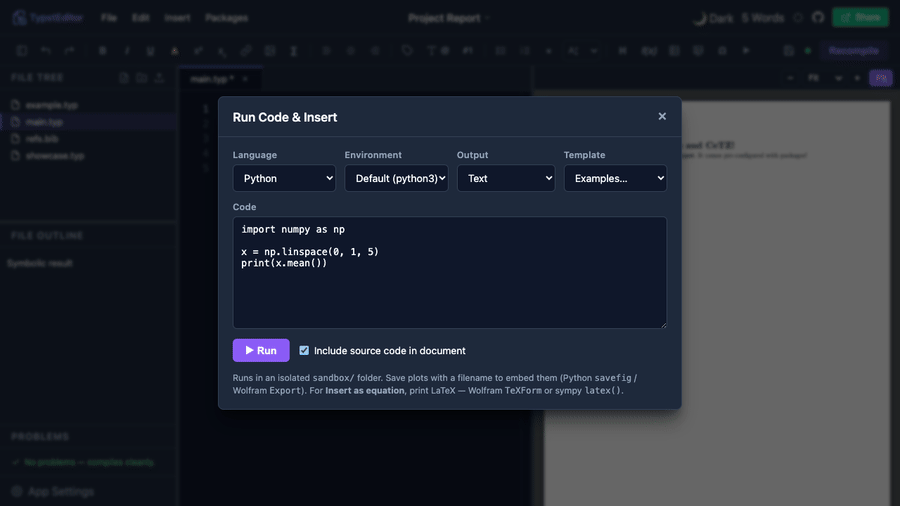Select example.typ in the file tree

51,106
